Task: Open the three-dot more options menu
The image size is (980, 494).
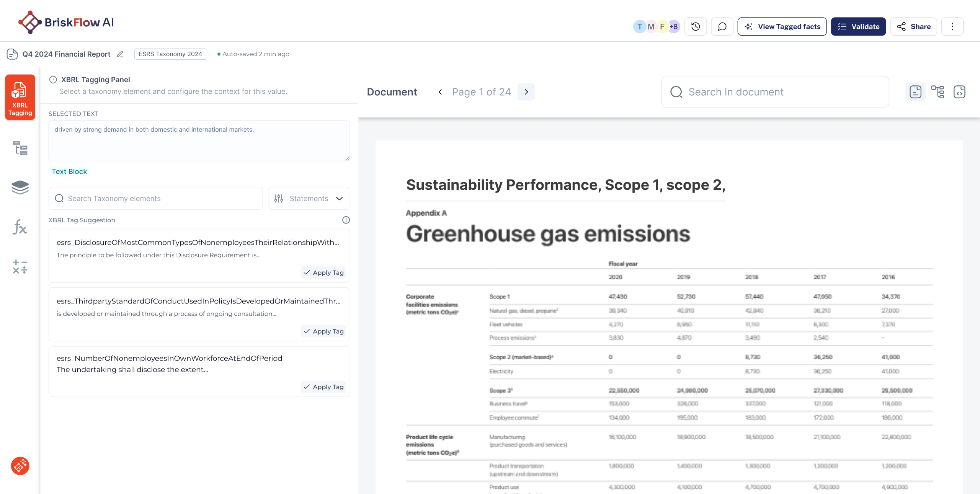Action: pyautogui.click(x=952, y=26)
